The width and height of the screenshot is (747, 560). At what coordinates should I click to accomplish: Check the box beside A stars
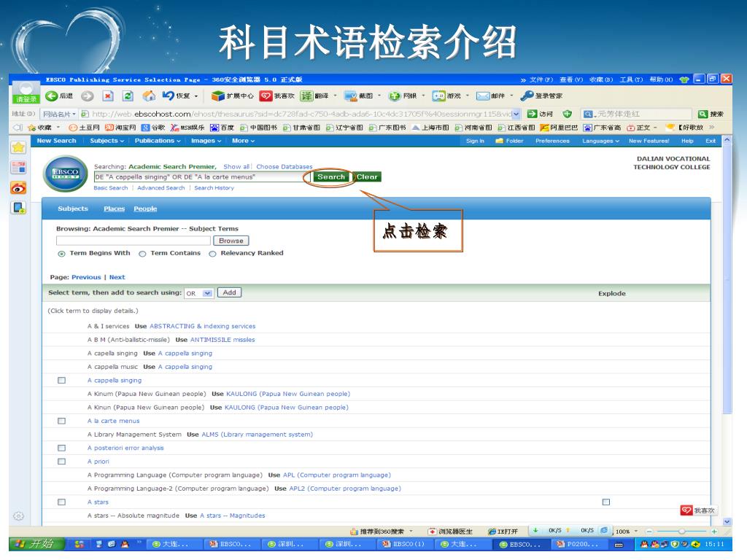click(x=61, y=502)
